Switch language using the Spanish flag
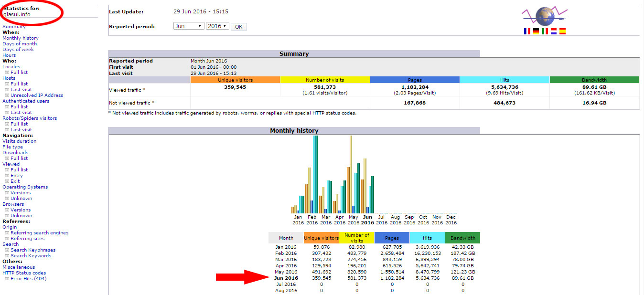 [x=562, y=31]
